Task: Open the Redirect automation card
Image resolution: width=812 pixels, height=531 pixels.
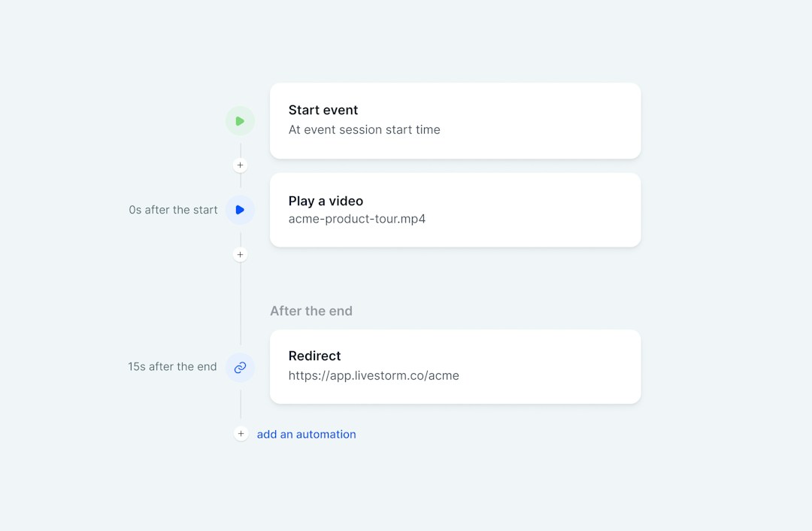Action: [x=455, y=367]
